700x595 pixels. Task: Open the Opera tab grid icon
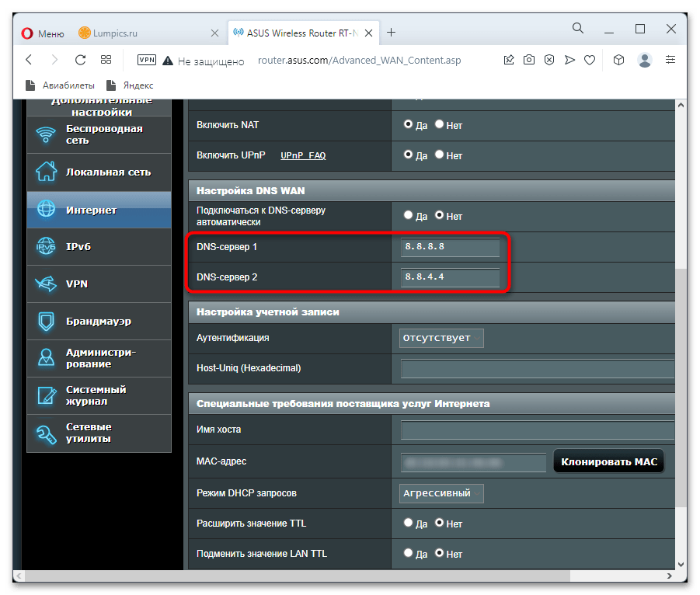click(x=106, y=60)
